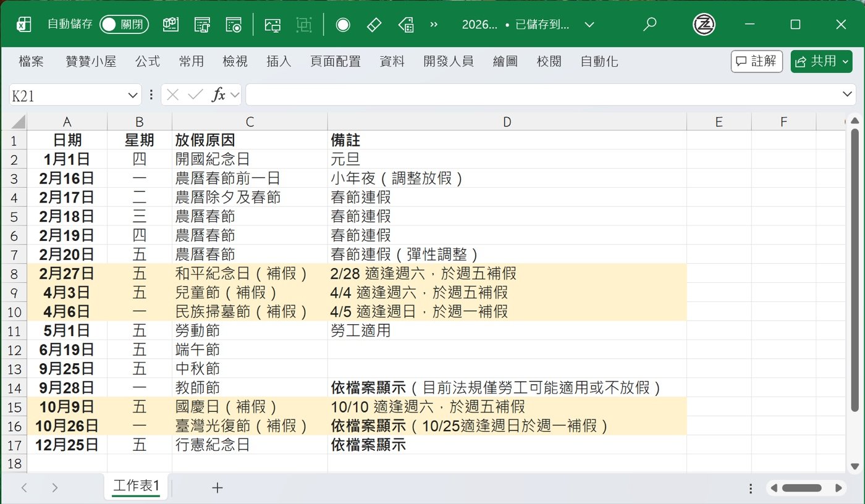
Task: Open the file name dropdown chevron
Action: click(x=589, y=25)
